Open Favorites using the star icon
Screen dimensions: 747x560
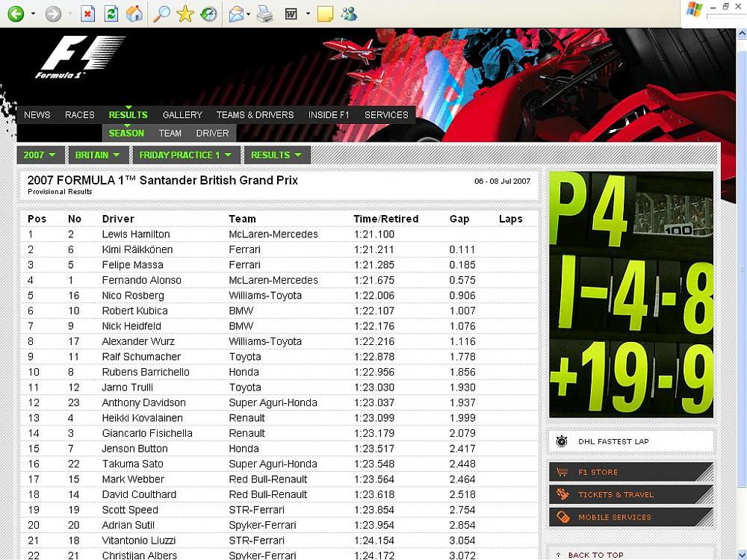pyautogui.click(x=185, y=13)
